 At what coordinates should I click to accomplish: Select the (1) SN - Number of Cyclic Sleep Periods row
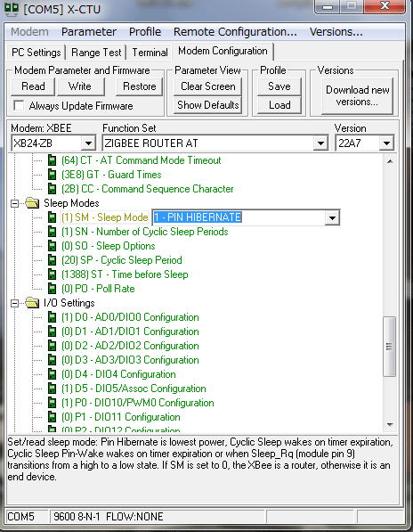(x=145, y=232)
